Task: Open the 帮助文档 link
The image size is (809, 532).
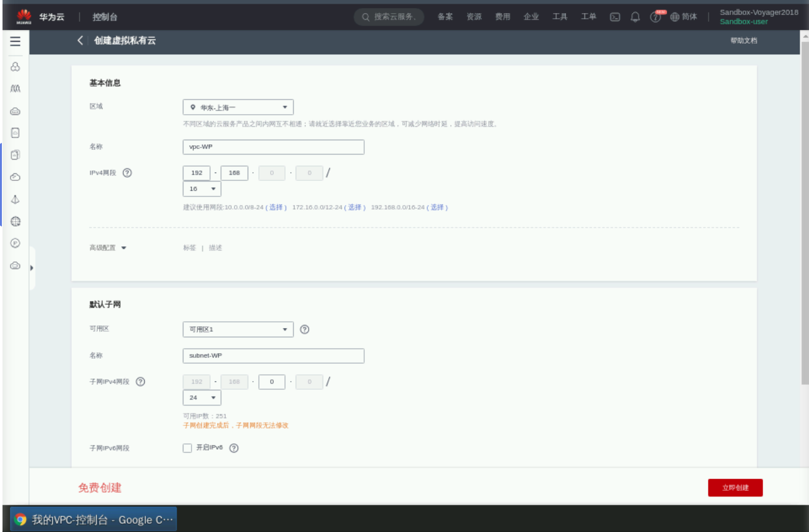Action: tap(744, 41)
